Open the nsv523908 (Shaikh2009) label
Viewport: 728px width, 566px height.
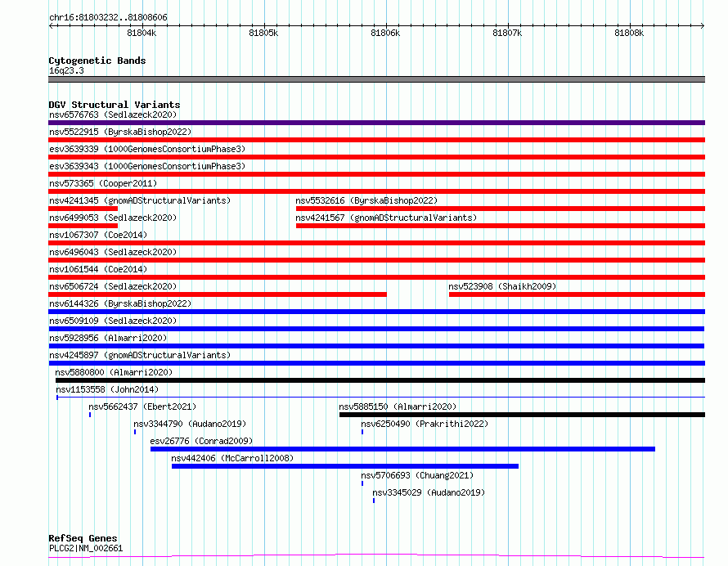tap(502, 286)
